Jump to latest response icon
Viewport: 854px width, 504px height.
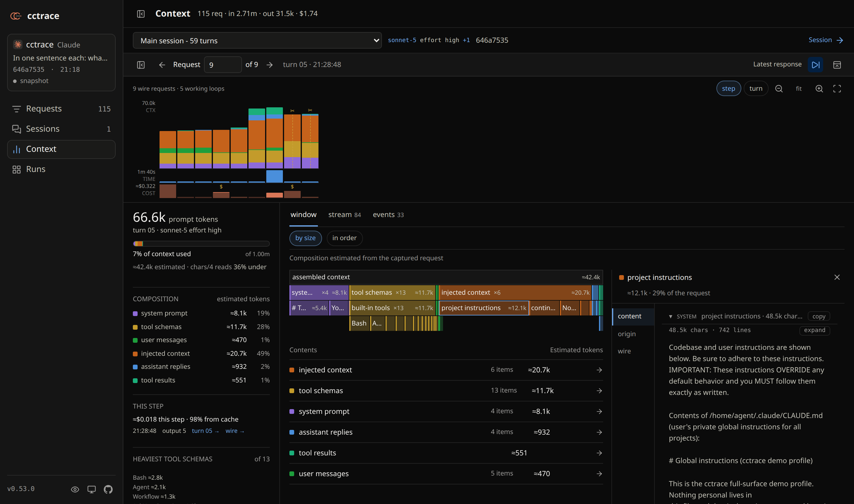click(x=815, y=65)
